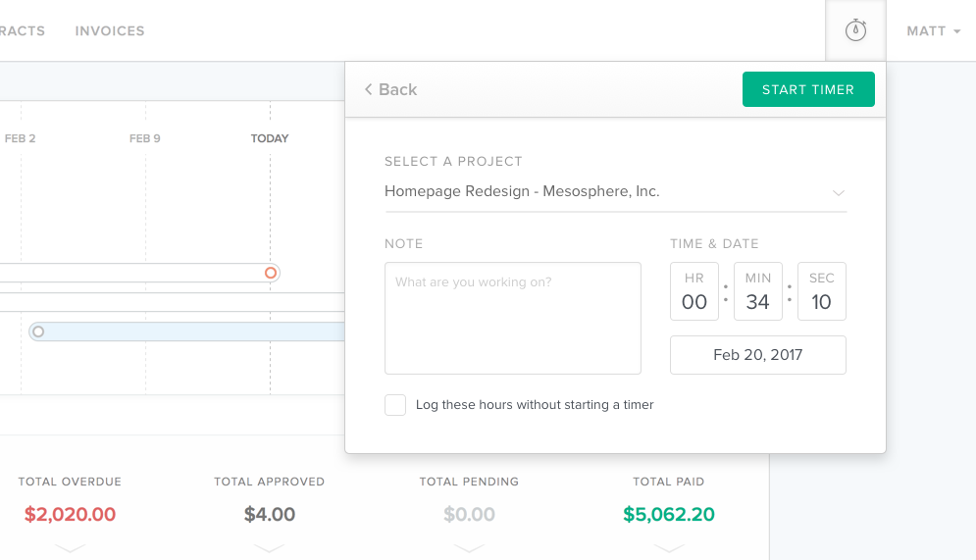Click the stopwatch timer icon
The image size is (976, 560).
(856, 30)
